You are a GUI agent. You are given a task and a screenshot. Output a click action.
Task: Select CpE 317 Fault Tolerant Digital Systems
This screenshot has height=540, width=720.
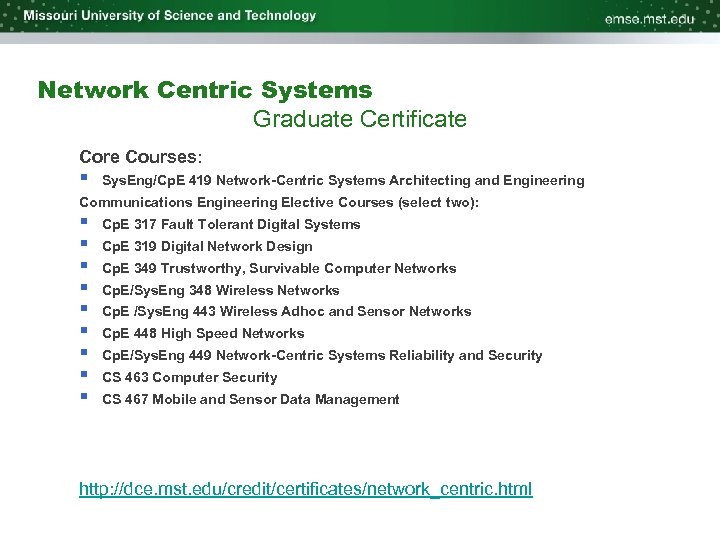231,225
